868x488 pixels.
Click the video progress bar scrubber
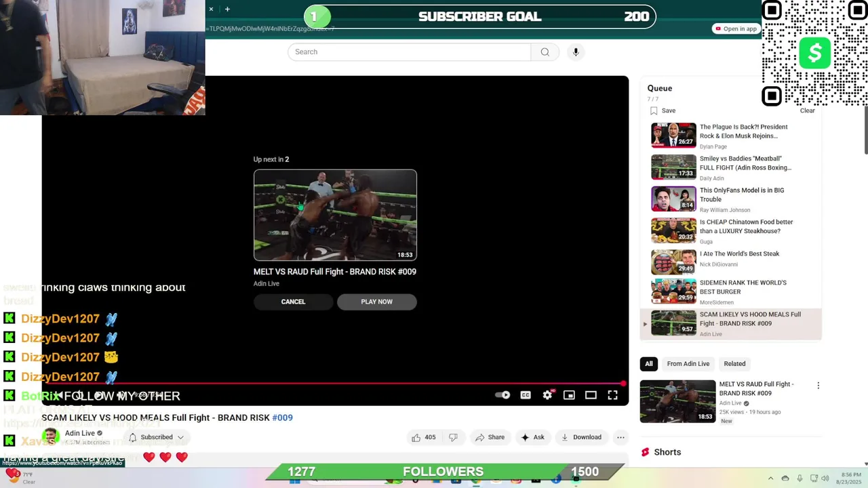coord(623,384)
